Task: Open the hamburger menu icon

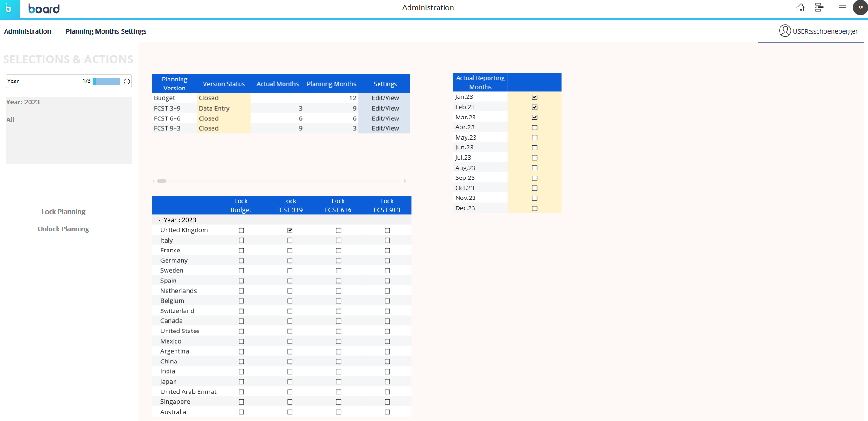Action: pos(842,7)
